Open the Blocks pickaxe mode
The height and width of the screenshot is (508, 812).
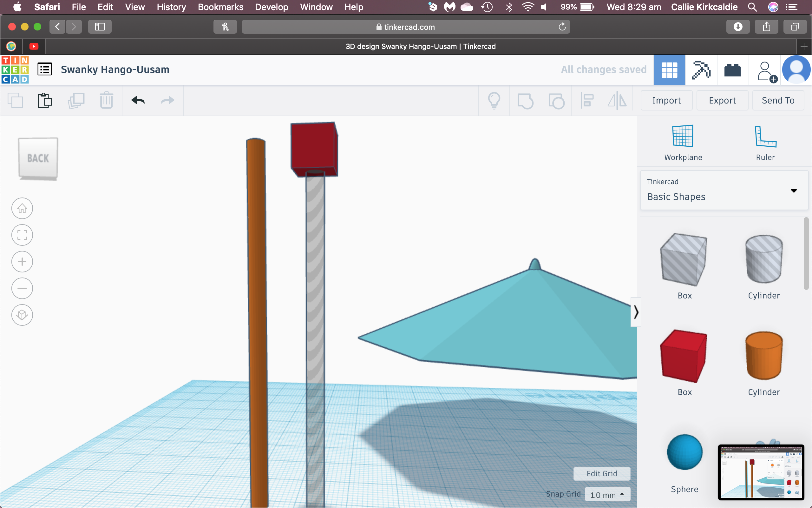point(701,70)
